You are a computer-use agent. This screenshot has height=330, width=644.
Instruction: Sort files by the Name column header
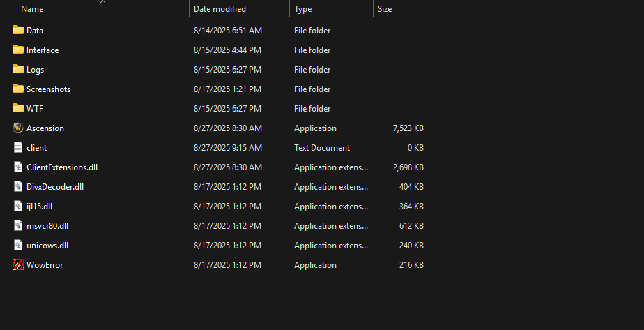point(32,9)
